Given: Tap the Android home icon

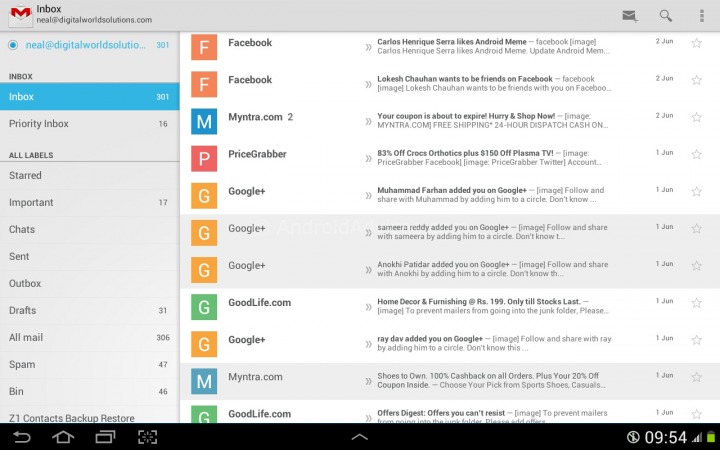Looking at the screenshot, I should [x=63, y=437].
